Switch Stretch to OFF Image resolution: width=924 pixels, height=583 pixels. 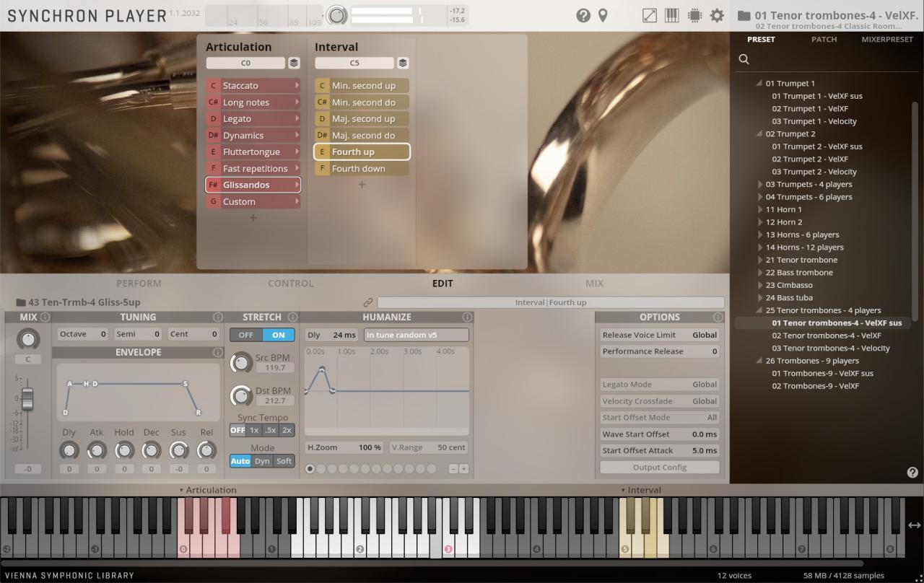coord(246,335)
